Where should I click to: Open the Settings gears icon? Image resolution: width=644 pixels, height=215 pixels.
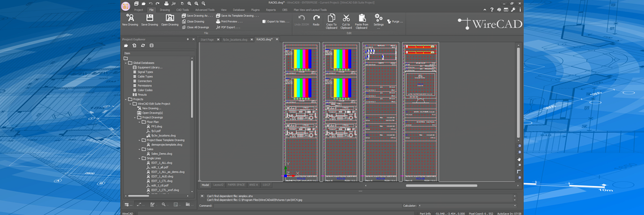(378, 20)
